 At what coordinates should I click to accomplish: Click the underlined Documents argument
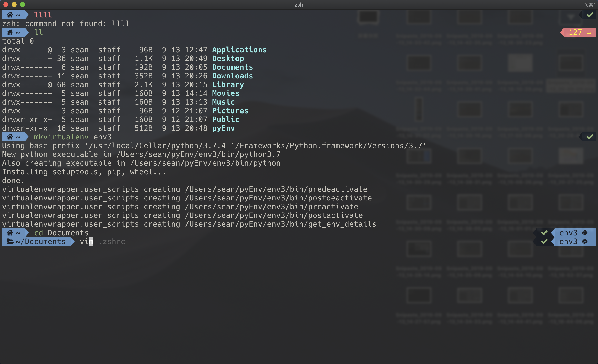point(68,233)
